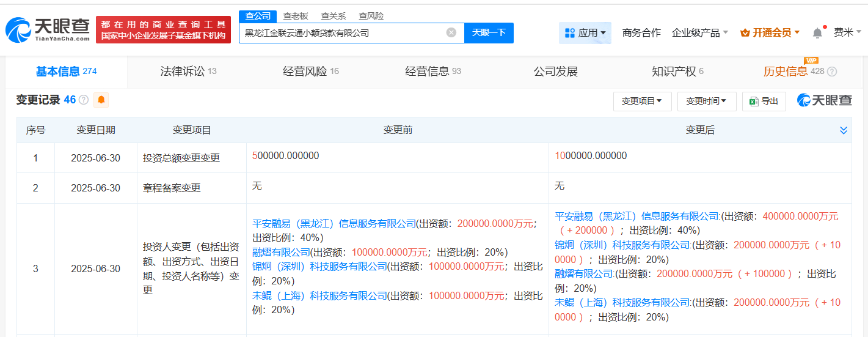The width and height of the screenshot is (868, 337).
Task: Open 未鲲（上海）科技服务有限公司 in 变更后 column
Action: (x=623, y=302)
